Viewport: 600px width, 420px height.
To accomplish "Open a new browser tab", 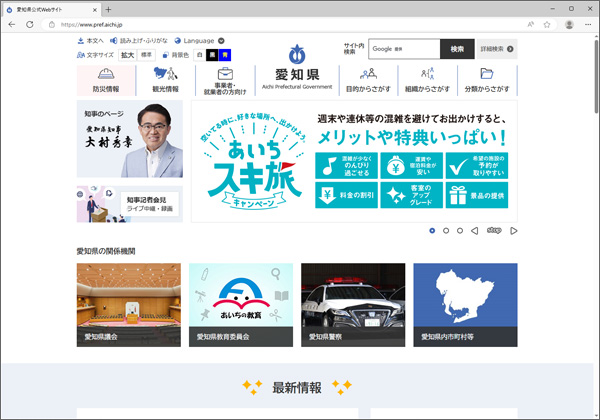I will tap(108, 10).
